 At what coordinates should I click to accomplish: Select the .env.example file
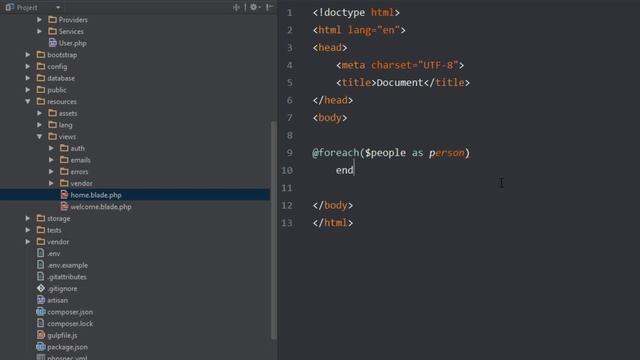[x=67, y=265]
